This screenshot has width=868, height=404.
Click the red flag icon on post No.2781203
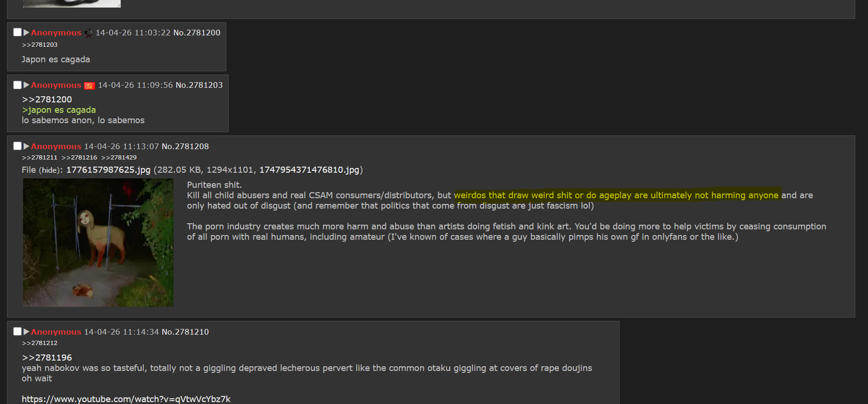[89, 85]
